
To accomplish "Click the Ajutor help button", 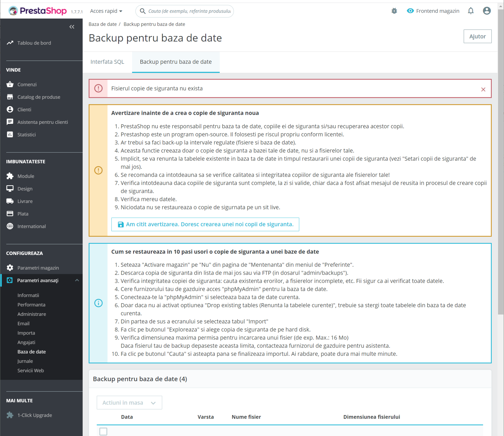I will point(477,36).
